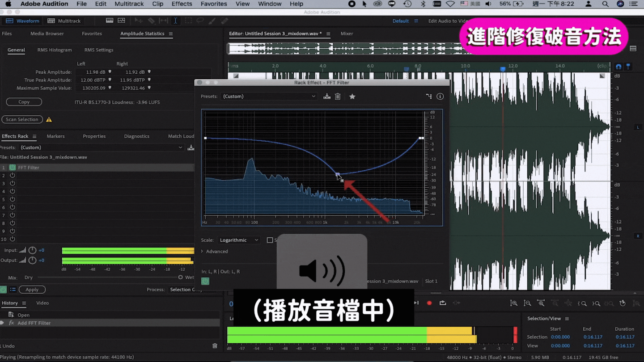Show the spectral pitch display icon
644x362 pixels.
point(121,21)
